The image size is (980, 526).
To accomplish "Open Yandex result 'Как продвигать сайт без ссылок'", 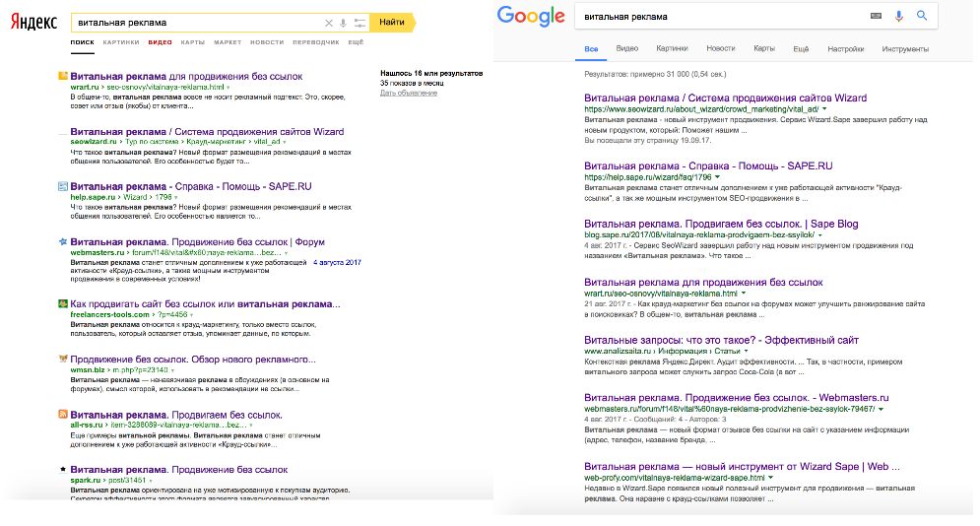I will (x=205, y=304).
